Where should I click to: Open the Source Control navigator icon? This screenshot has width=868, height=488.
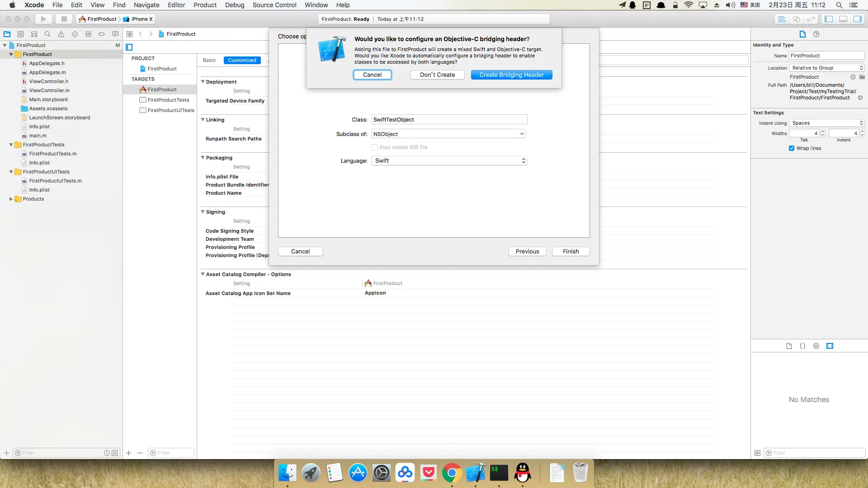coord(20,34)
